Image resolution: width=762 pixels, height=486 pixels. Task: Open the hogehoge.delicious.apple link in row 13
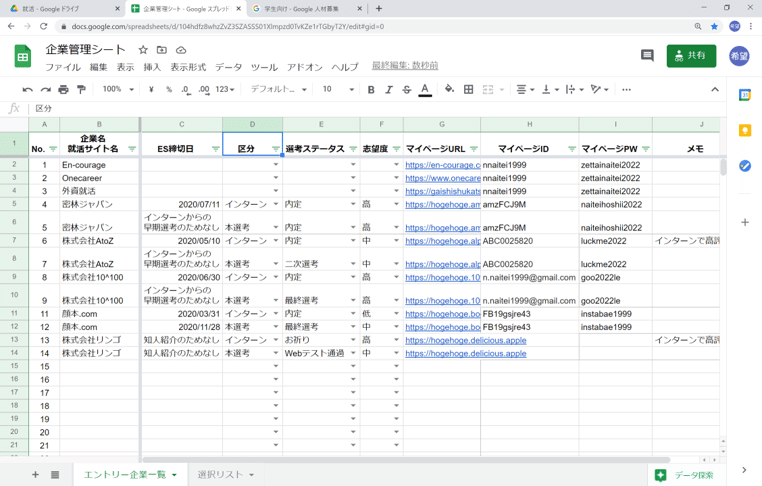pyautogui.click(x=466, y=340)
